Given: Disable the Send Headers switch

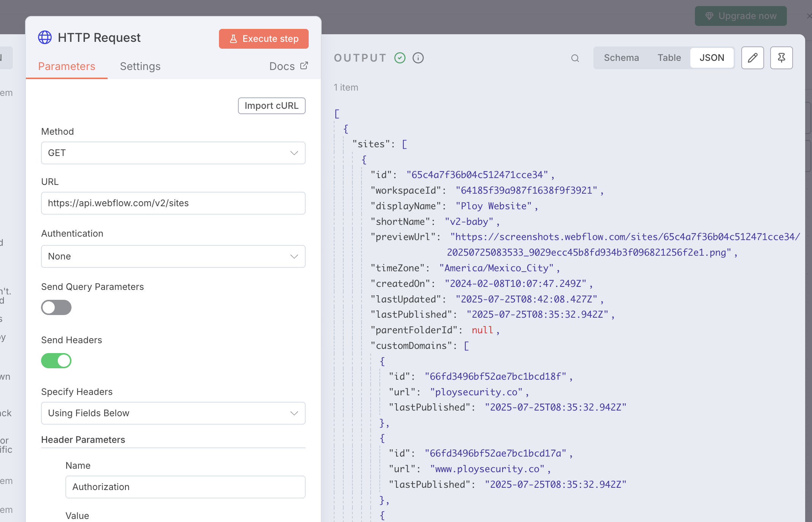Looking at the screenshot, I should pyautogui.click(x=56, y=361).
